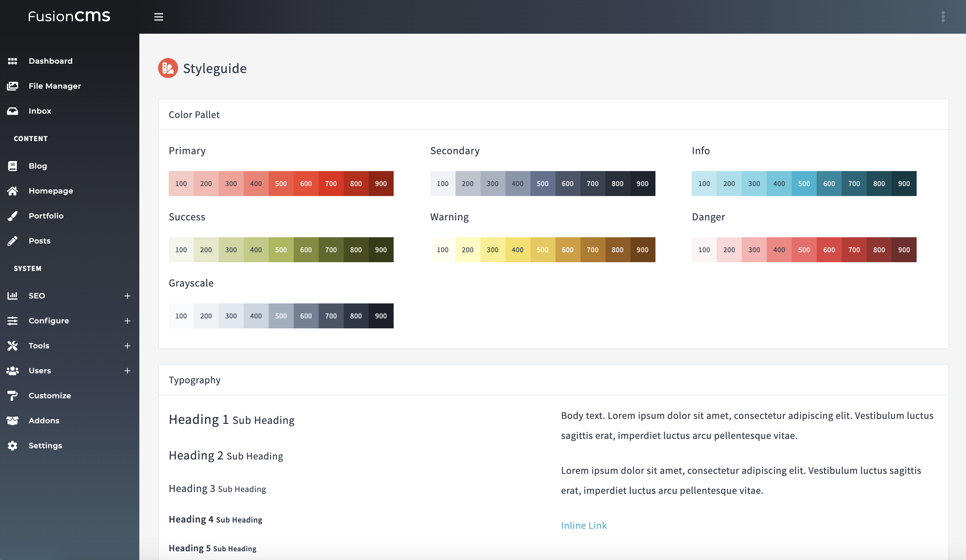
Task: Select Secondary 700 color swatch
Action: 593,184
